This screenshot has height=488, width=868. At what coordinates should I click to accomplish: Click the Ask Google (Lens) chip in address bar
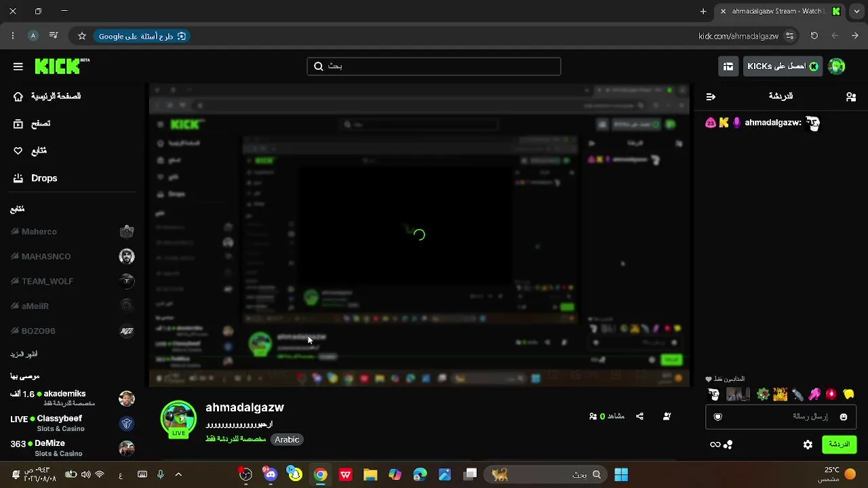coord(142,36)
